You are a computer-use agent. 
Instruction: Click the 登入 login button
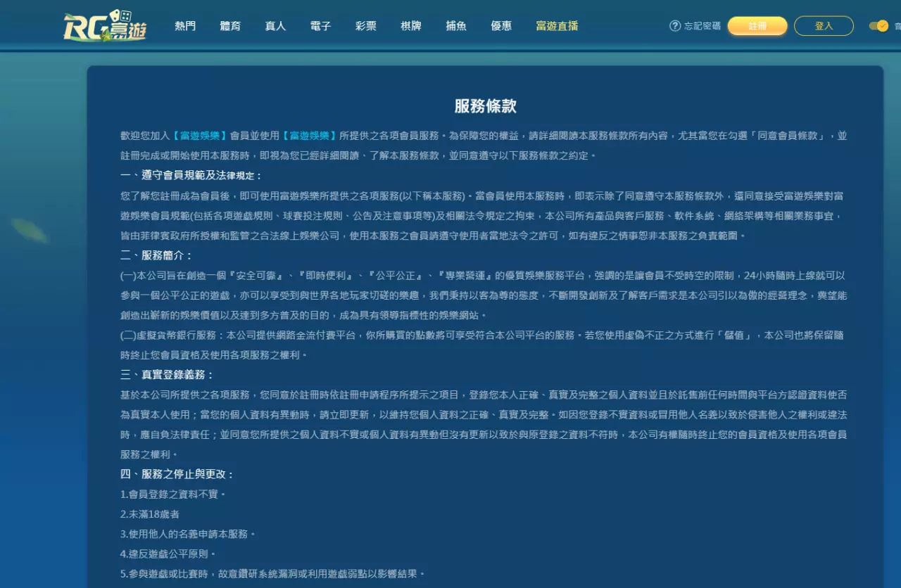pyautogui.click(x=824, y=25)
